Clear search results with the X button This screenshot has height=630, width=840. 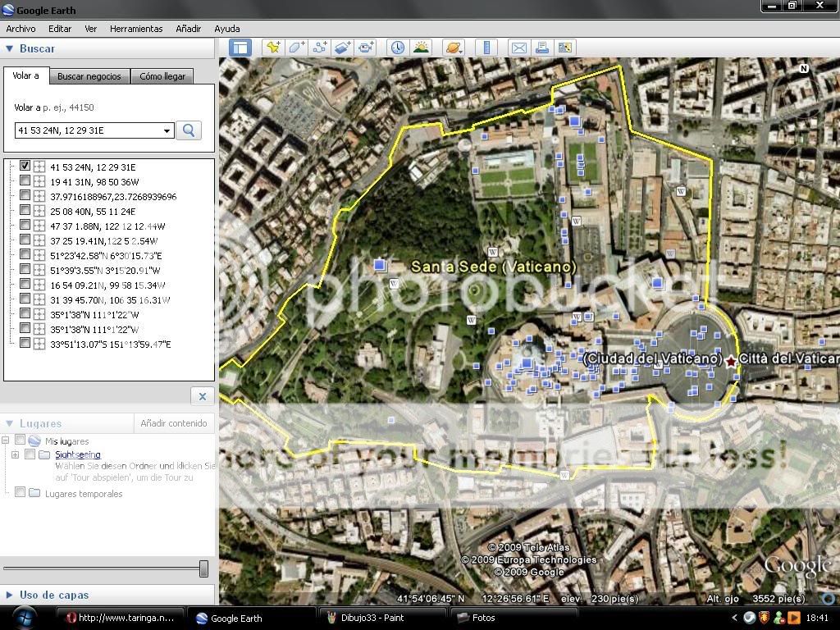tap(203, 396)
